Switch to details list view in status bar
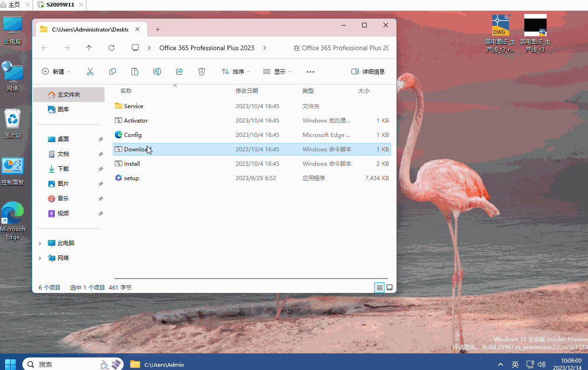The width and height of the screenshot is (588, 370). click(380, 287)
